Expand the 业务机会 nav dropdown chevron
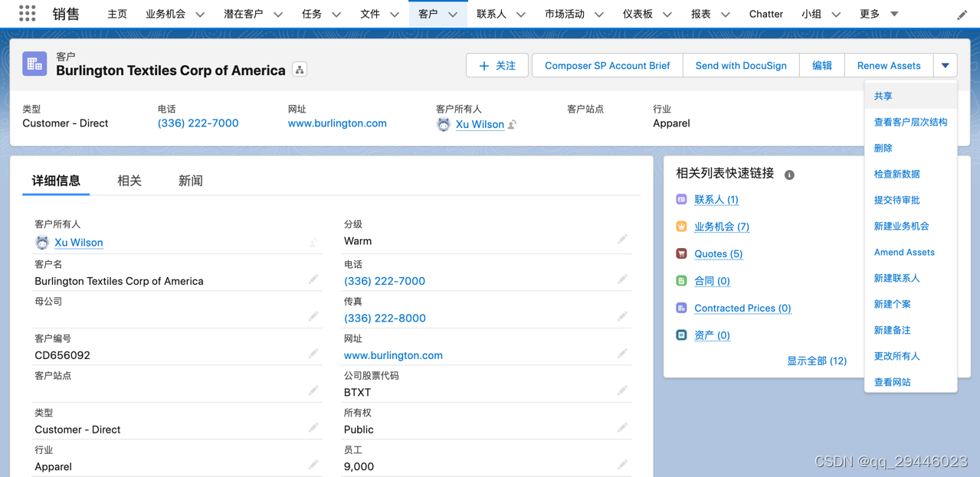The image size is (980, 477). 200,15
